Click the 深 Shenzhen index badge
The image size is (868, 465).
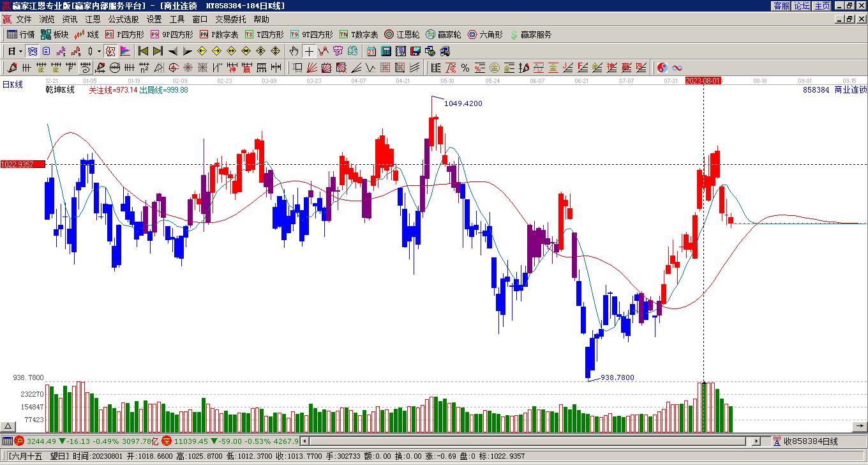point(167,441)
